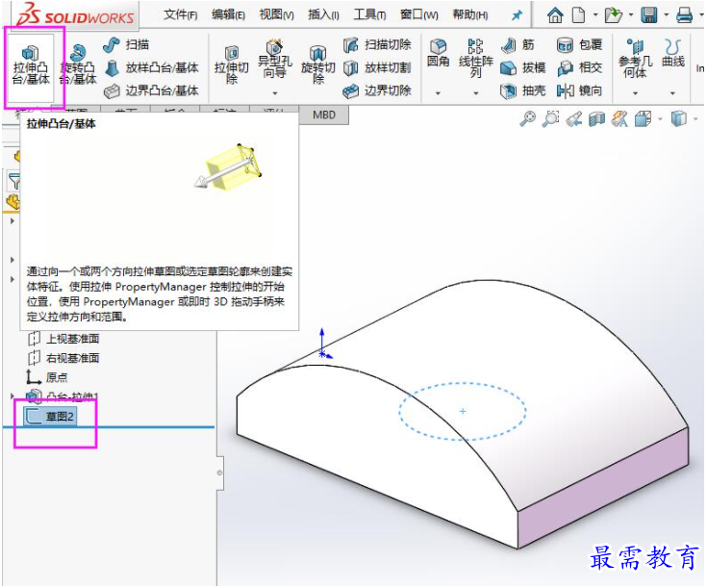Click Zoom to Fit magnifier icon

click(527, 119)
